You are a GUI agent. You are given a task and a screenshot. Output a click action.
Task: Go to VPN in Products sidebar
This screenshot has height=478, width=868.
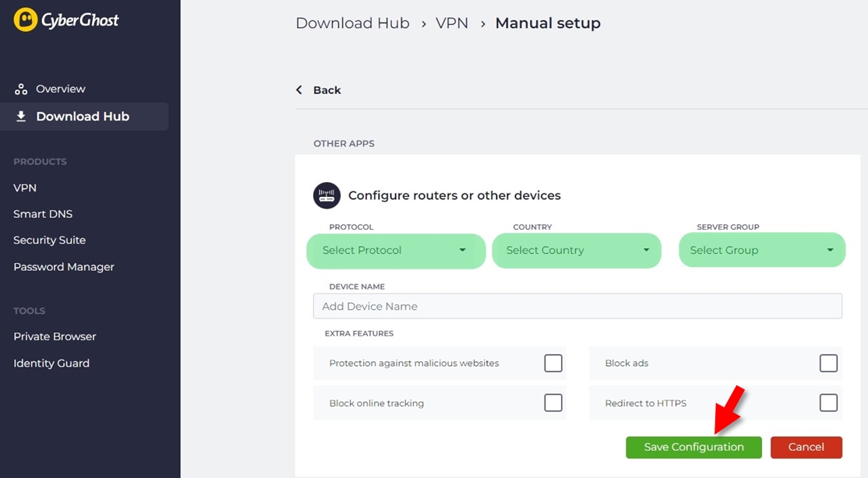click(x=25, y=188)
